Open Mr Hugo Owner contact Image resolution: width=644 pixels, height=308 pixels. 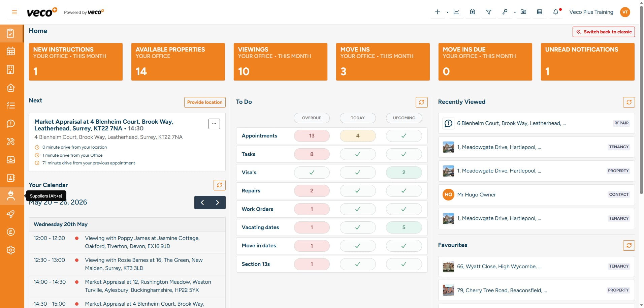click(x=536, y=195)
